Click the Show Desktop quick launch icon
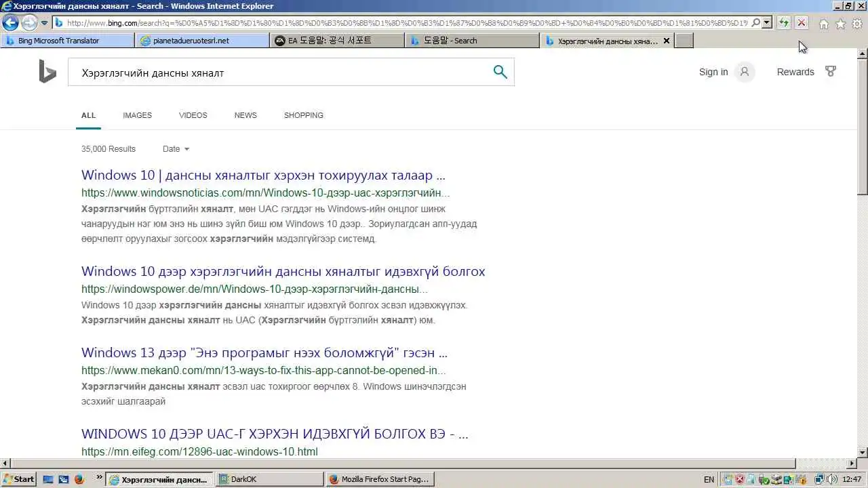This screenshot has width=868, height=488. coord(48,479)
